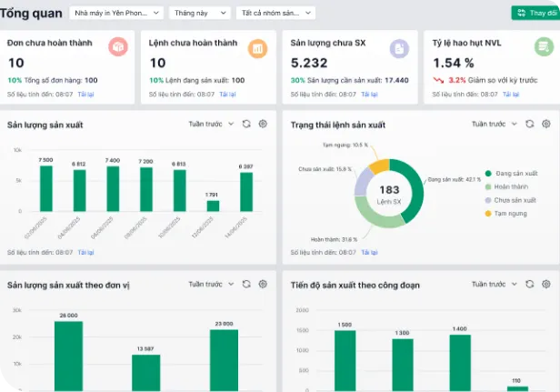The height and width of the screenshot is (392, 560).
Task: Open settings gear for Tiến độ sản xuất theo công đoạn
Action: click(x=545, y=284)
